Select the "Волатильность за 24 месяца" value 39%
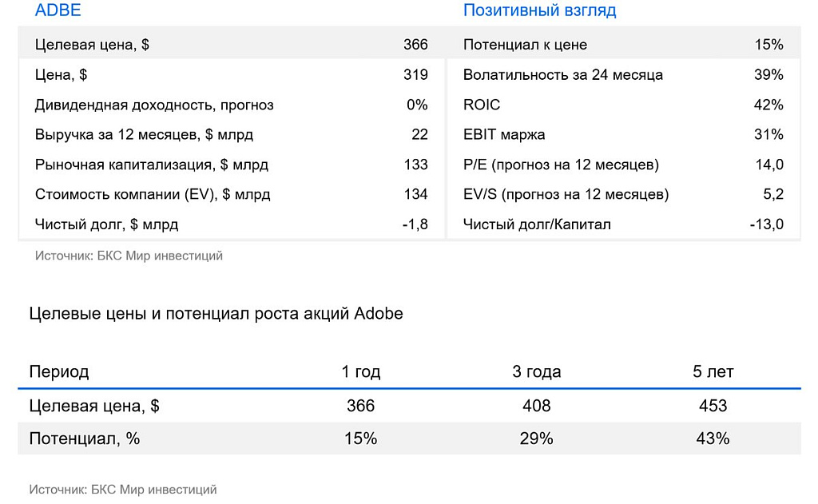Image resolution: width=818 pixels, height=504 pixels. [x=768, y=75]
